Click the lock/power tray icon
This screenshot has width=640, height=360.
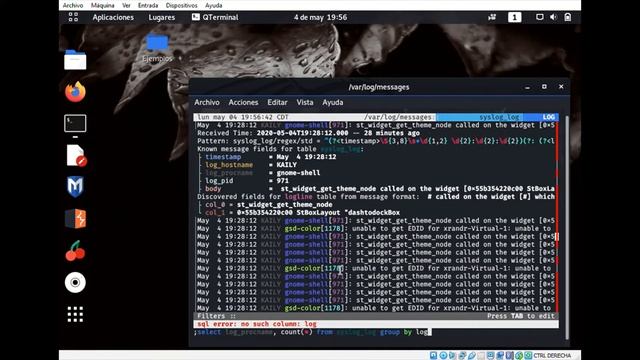tap(568, 17)
